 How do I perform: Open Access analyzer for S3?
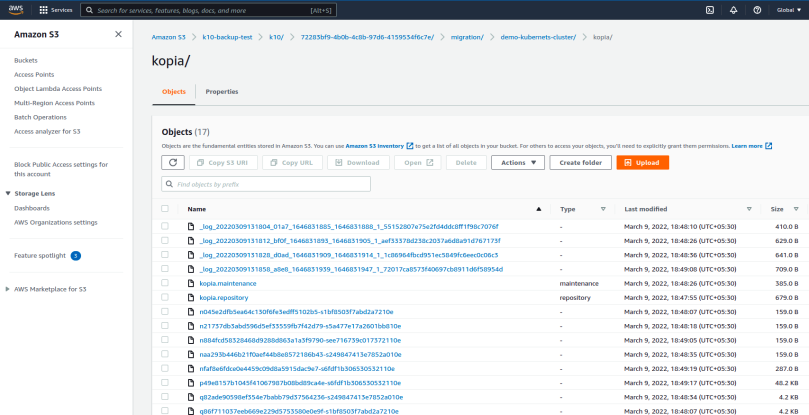47,132
